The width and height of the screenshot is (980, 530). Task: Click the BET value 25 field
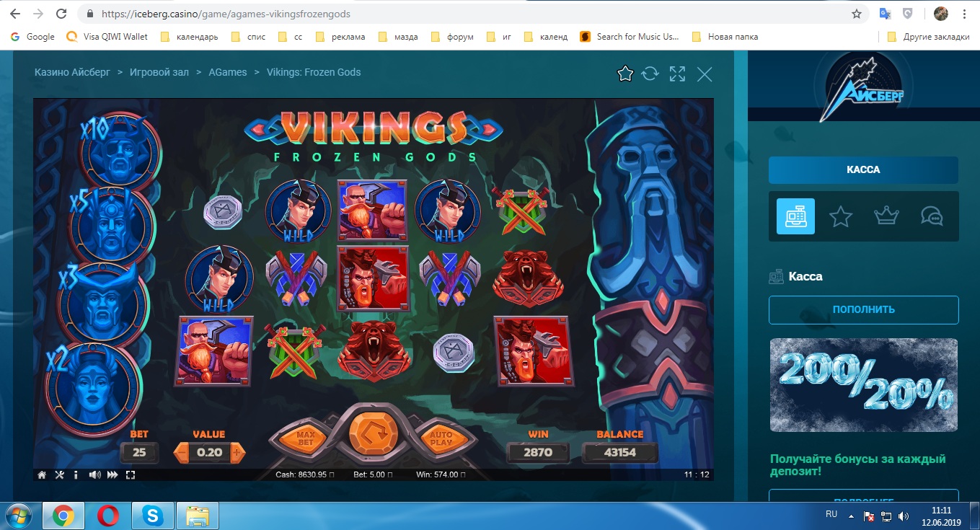point(139,453)
